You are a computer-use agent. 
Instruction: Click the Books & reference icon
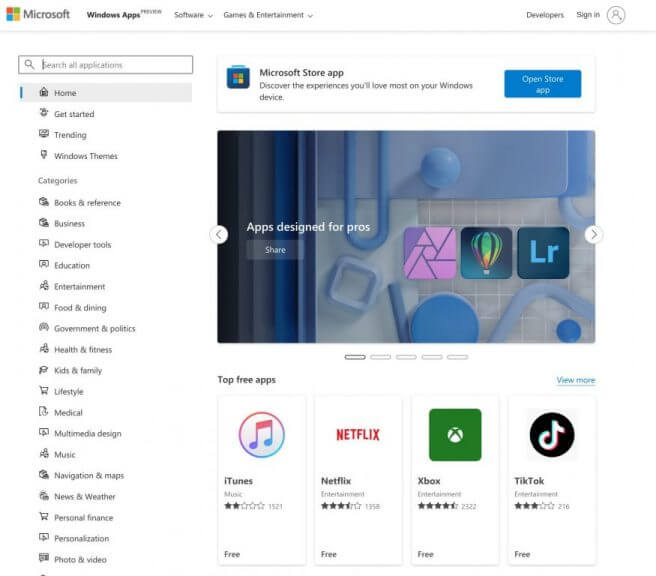pyautogui.click(x=44, y=202)
